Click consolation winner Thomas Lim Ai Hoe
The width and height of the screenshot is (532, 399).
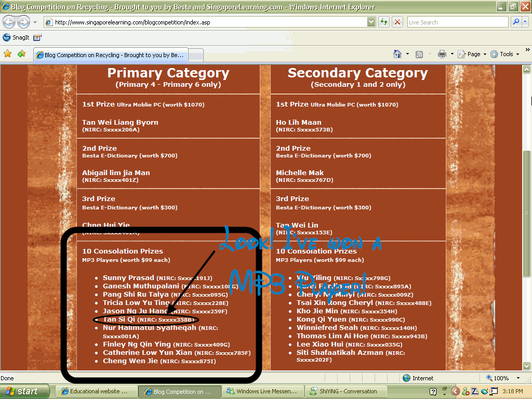point(332,336)
